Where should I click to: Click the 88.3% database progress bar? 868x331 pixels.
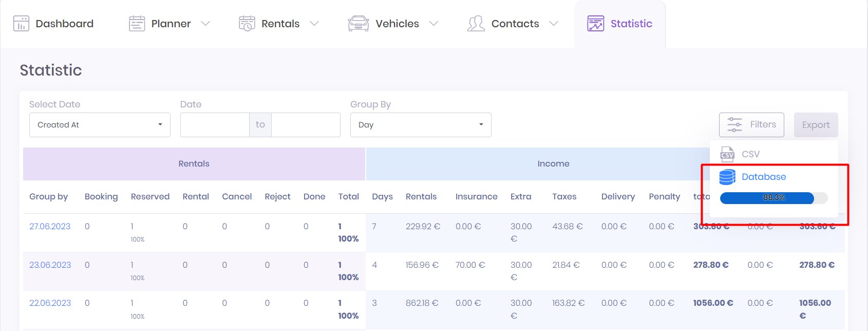[773, 198]
